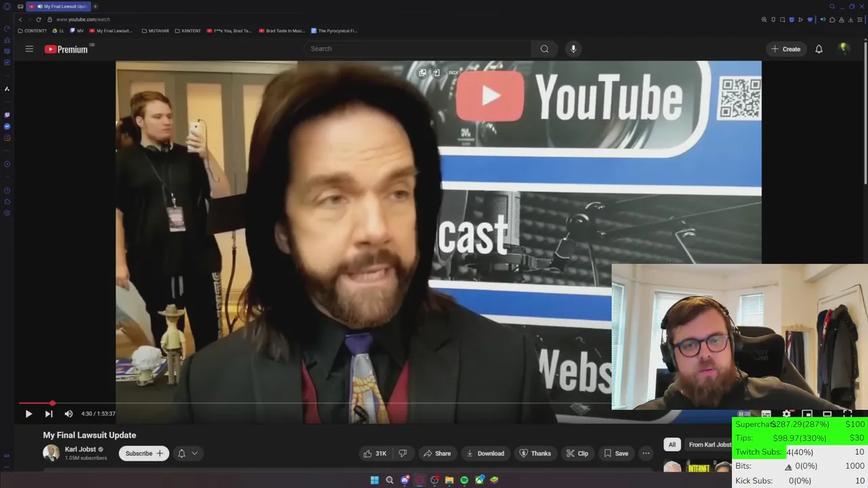The image size is (868, 488).
Task: Go to the YouTube Premium home logo
Action: point(67,49)
